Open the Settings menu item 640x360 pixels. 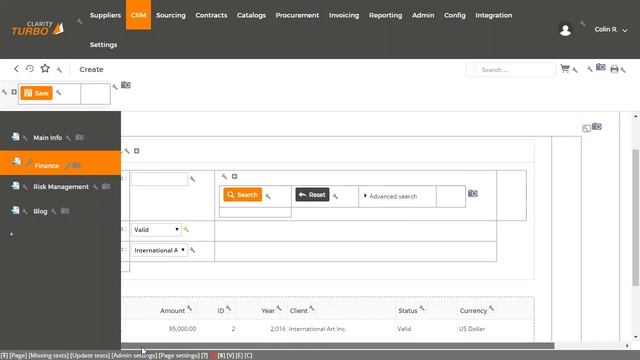pyautogui.click(x=103, y=44)
